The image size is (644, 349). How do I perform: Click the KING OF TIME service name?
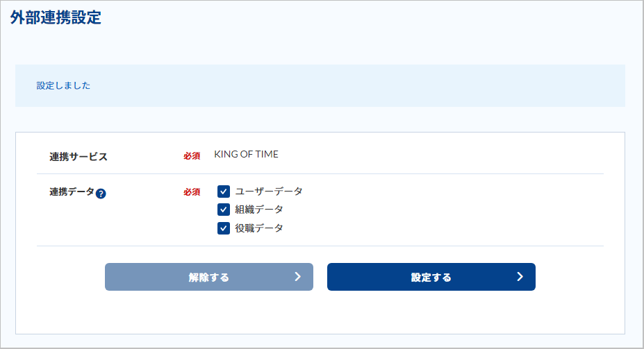[246, 154]
